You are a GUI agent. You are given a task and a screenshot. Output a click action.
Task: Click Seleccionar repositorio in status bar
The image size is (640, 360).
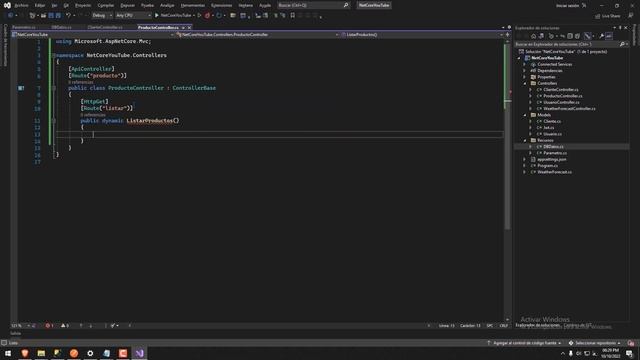point(595,343)
